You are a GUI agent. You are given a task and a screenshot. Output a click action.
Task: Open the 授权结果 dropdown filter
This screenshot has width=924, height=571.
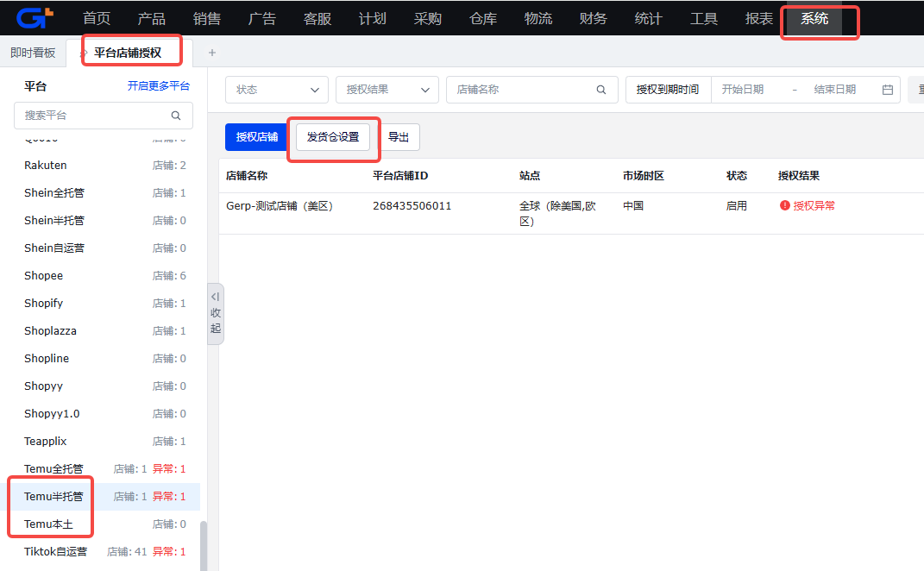click(x=387, y=90)
